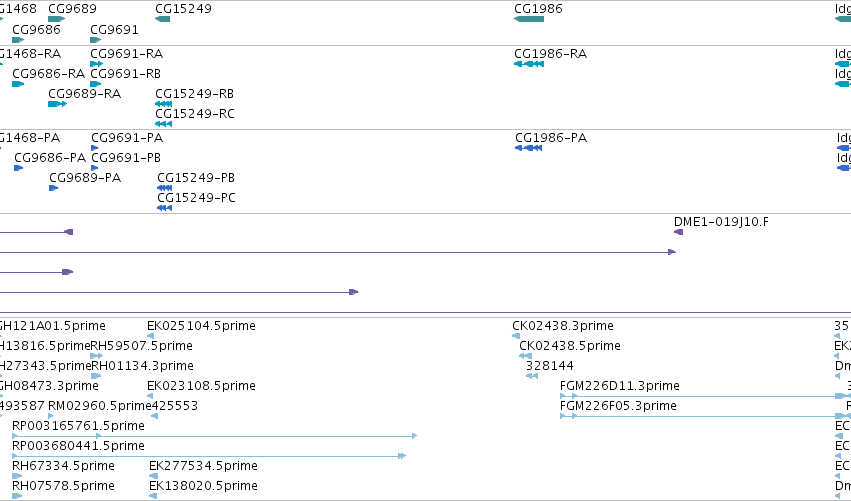Open the CG9691-RA transcript label
Screen dimensions: 851x501
(x=126, y=54)
